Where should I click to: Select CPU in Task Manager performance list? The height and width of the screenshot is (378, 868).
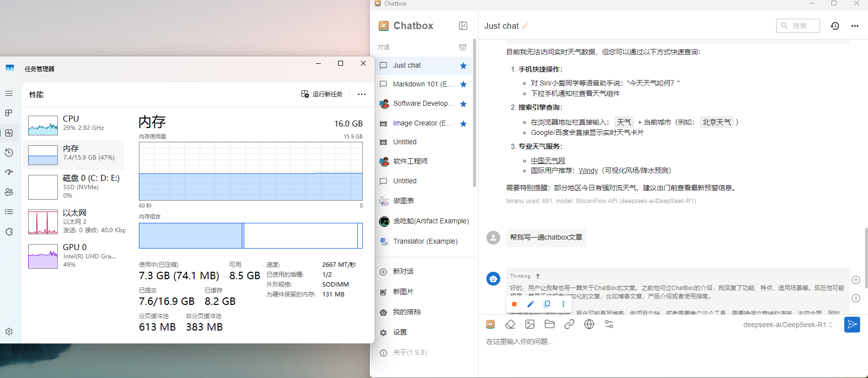click(x=74, y=125)
